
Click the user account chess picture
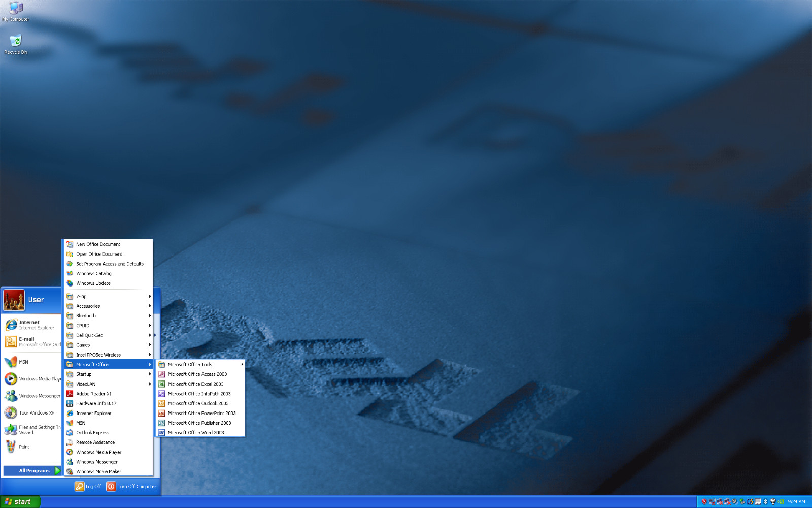point(14,300)
